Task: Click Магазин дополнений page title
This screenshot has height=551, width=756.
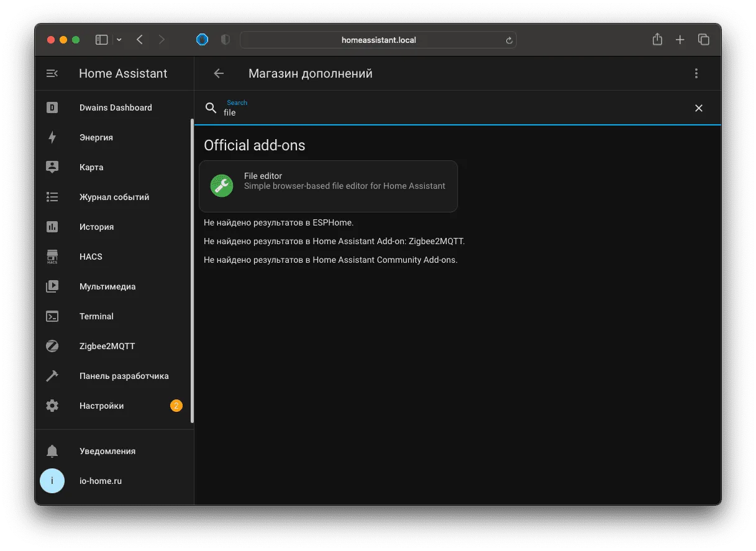Action: 311,73
